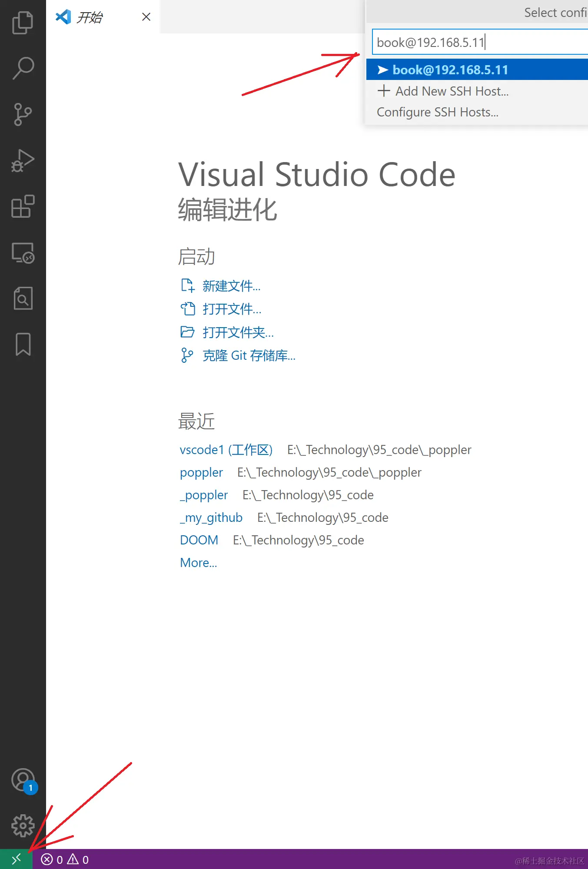
Task: Open the Manage gear icon
Action: tap(23, 826)
